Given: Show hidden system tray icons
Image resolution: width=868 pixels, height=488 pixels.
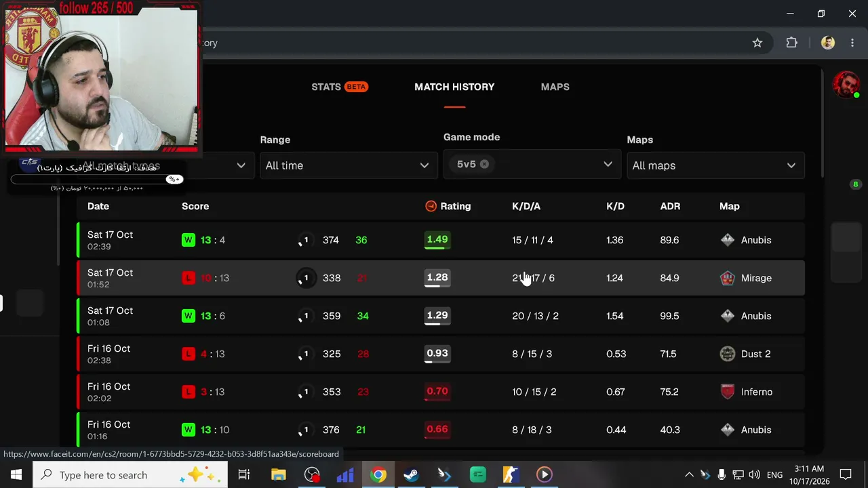Looking at the screenshot, I should (x=689, y=474).
